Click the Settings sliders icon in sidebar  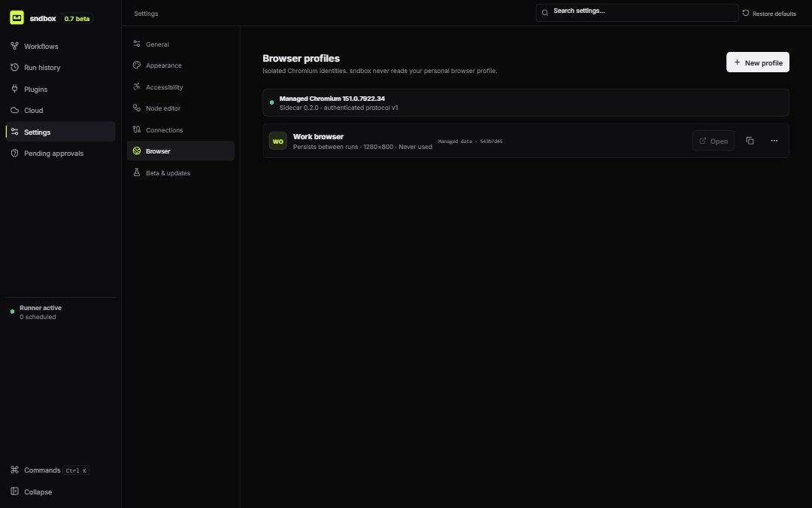[14, 132]
